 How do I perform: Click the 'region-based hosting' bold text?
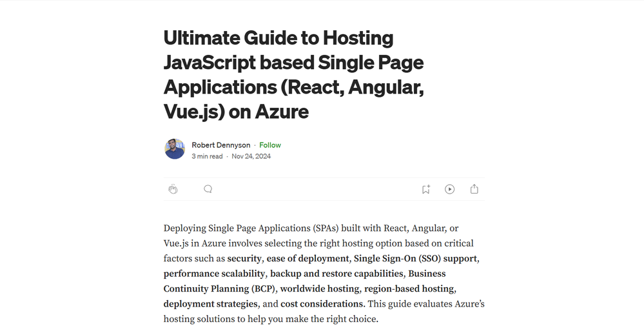(409, 289)
